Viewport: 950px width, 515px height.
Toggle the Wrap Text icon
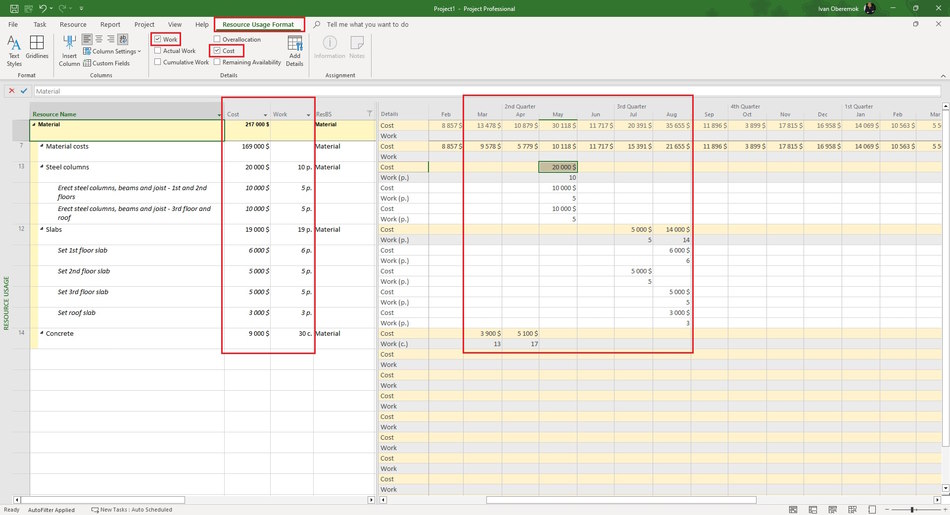point(123,39)
